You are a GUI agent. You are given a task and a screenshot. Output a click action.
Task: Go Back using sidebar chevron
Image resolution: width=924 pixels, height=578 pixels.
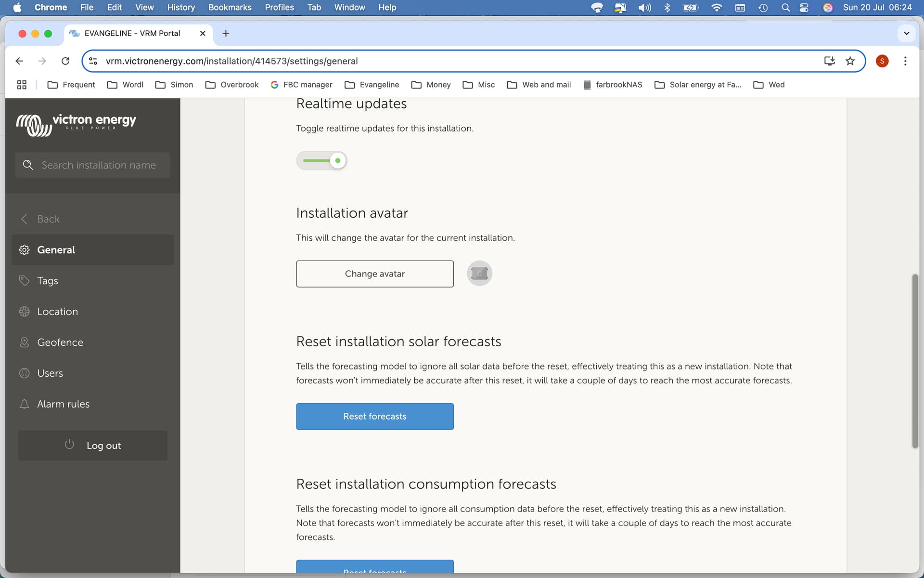pos(25,219)
